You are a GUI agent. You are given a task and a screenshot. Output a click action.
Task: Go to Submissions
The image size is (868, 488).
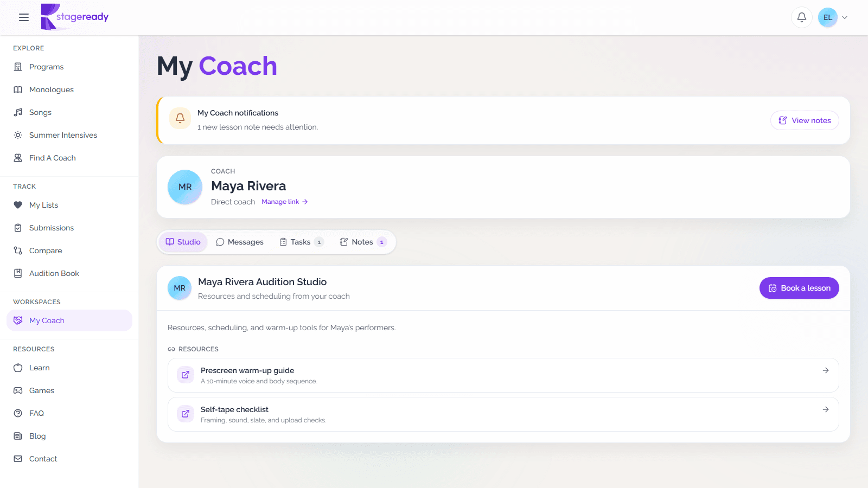[x=69, y=228]
